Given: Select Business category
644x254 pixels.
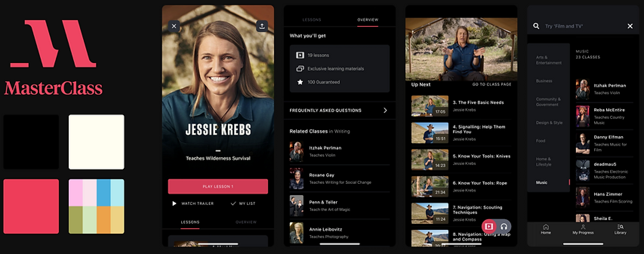Looking at the screenshot, I should click(544, 81).
